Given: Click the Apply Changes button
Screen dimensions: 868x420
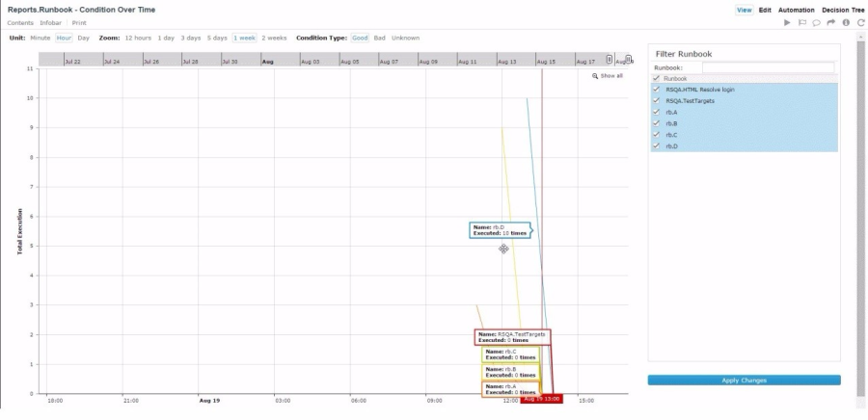Looking at the screenshot, I should coord(744,381).
